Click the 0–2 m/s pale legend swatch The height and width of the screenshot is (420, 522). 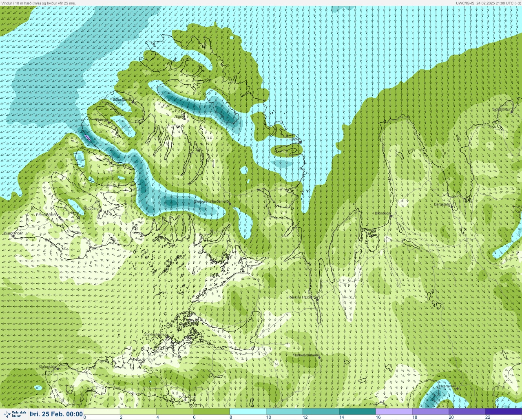(102, 411)
